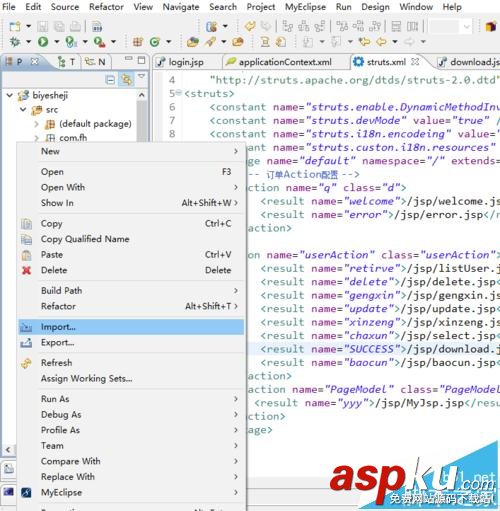Click the Copy icon in the context menu
This screenshot has height=511, width=500.
coord(26,224)
